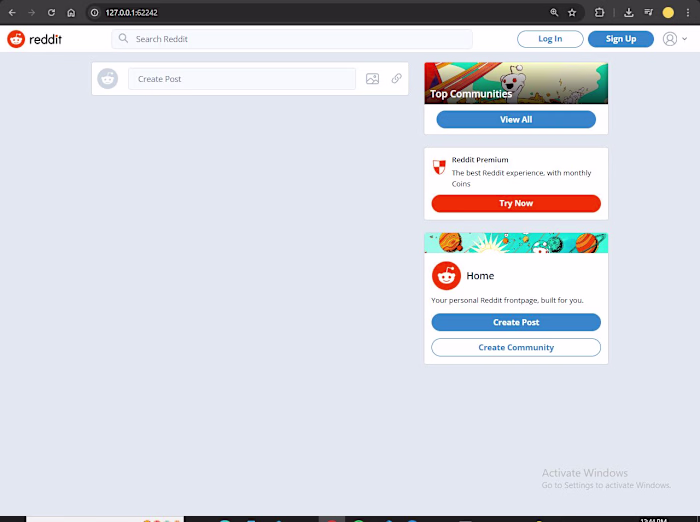Click the yellow browser profile avatar
The width and height of the screenshot is (700, 522).
click(x=668, y=13)
